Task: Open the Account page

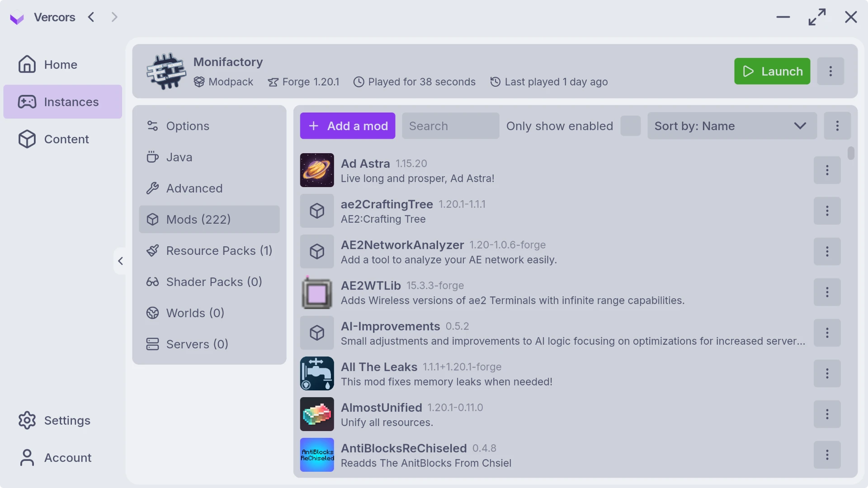Action: 63,458
